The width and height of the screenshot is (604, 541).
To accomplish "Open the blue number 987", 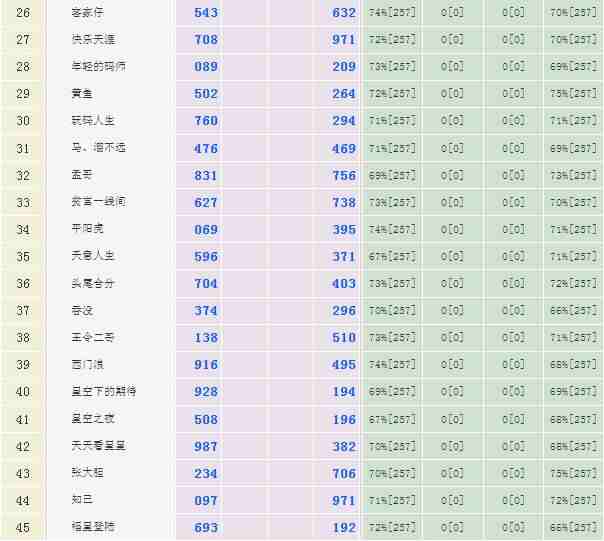I will 206,446.
